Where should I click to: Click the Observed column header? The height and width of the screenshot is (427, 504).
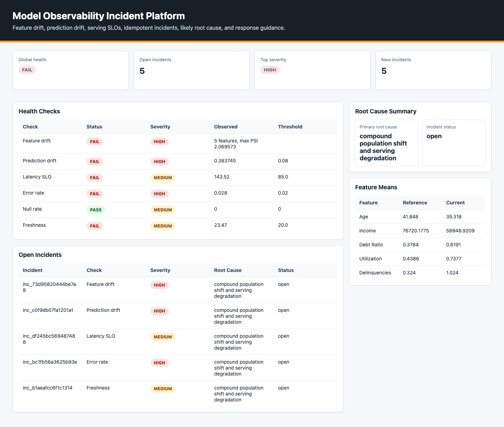(226, 127)
